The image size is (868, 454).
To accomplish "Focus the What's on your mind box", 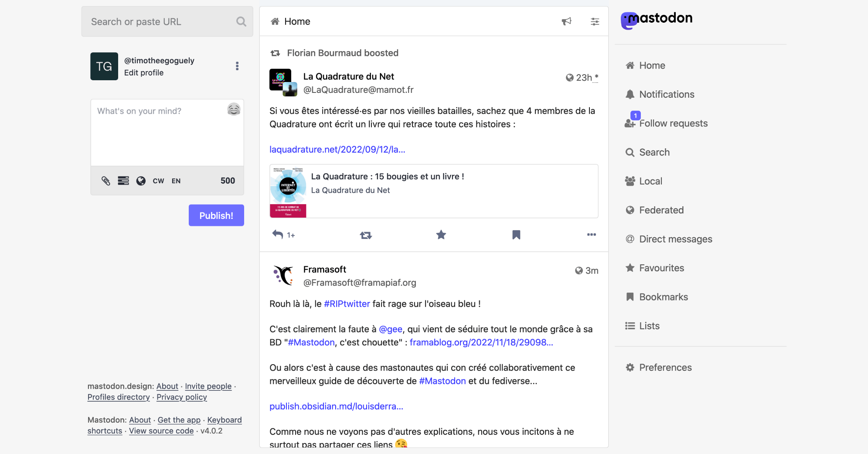I will pos(167,133).
